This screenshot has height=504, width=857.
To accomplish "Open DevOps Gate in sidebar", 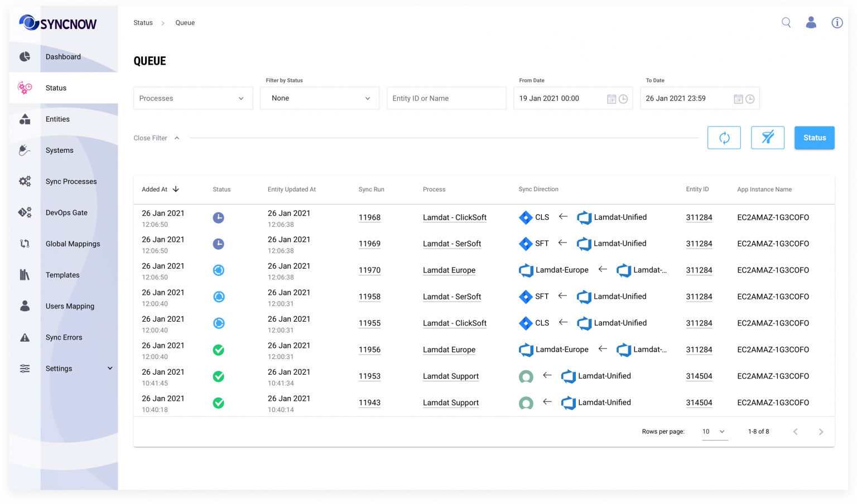I will pos(64,213).
